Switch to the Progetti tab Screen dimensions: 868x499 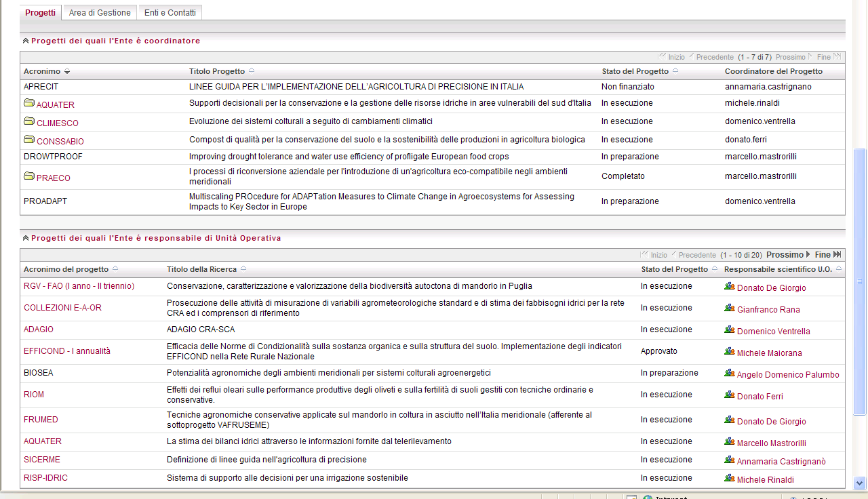(x=41, y=12)
